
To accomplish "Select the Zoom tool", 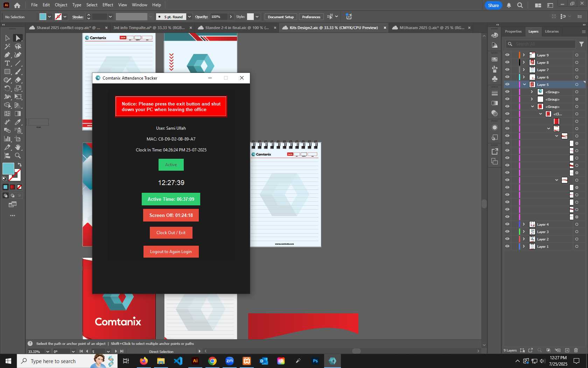I will tap(18, 156).
